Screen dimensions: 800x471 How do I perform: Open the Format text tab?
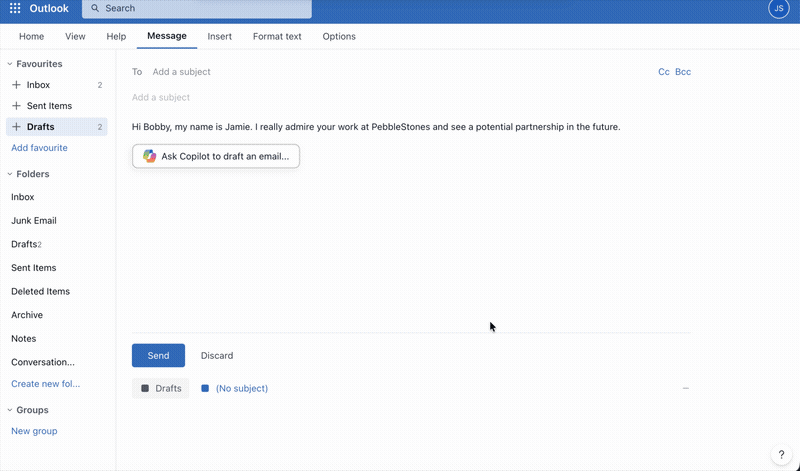point(277,36)
